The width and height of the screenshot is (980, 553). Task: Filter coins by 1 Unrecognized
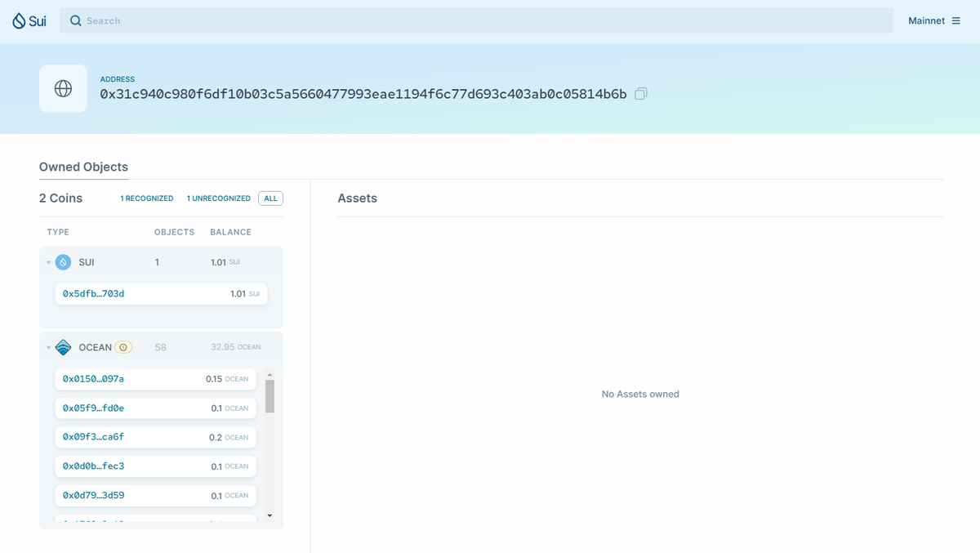click(219, 198)
